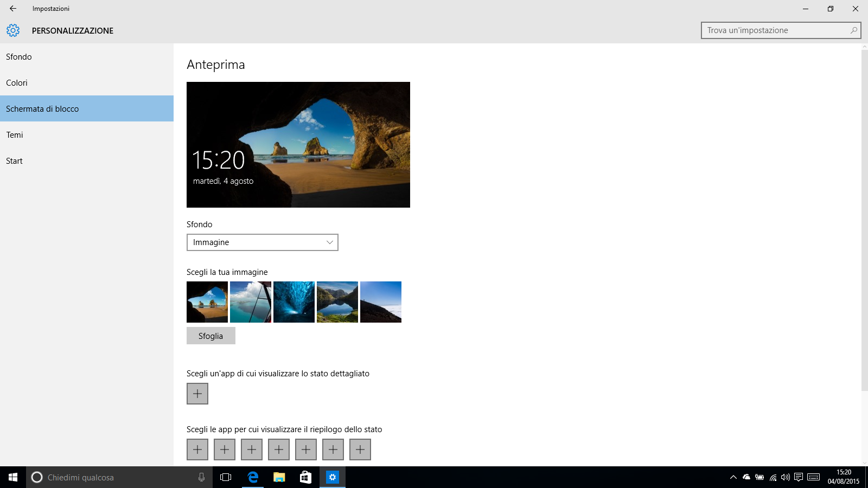
Task: Click the first plus for app status summary
Action: pos(197,449)
